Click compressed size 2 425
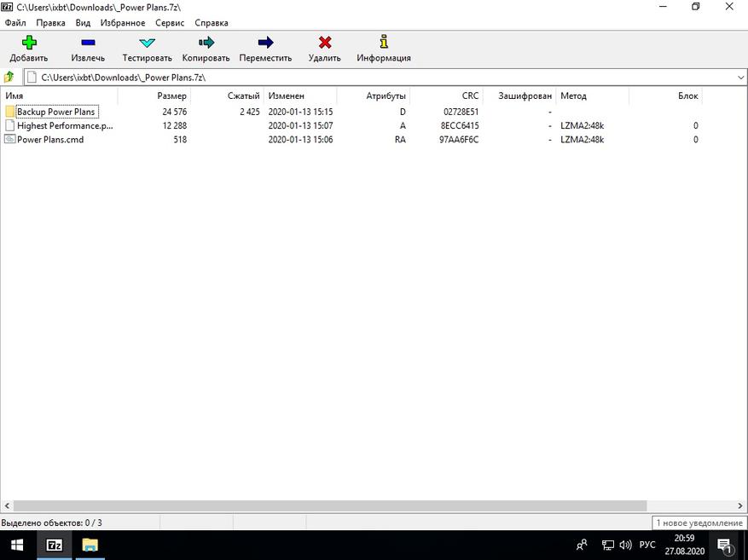 [x=250, y=112]
